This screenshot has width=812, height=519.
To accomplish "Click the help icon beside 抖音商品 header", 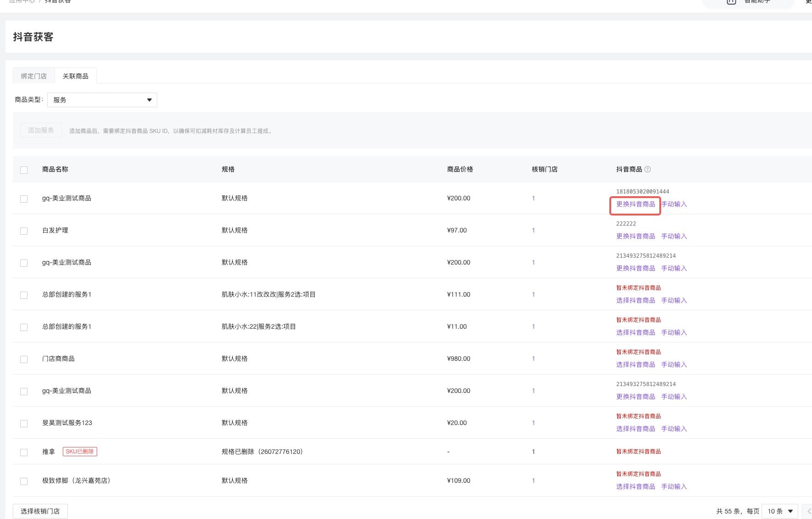I will [x=647, y=169].
